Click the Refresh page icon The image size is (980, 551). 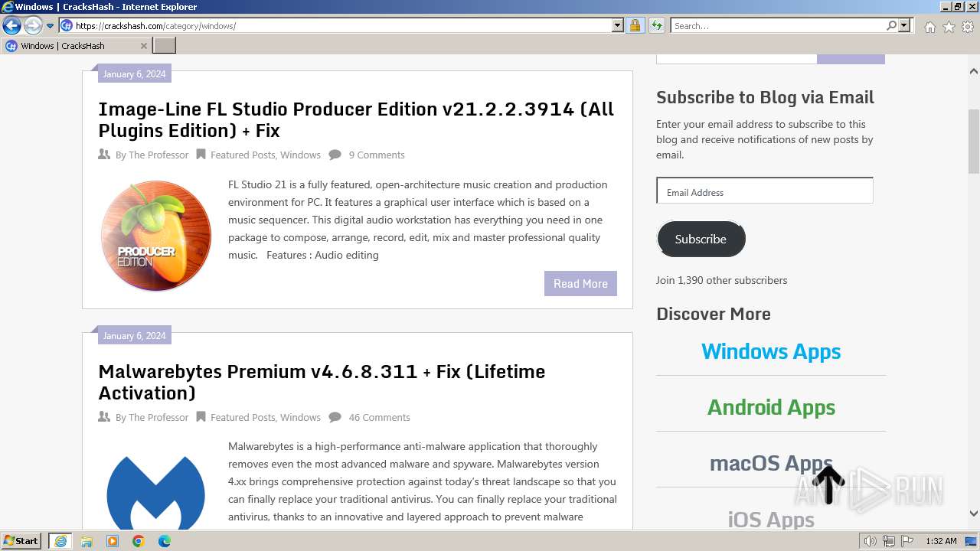point(657,26)
